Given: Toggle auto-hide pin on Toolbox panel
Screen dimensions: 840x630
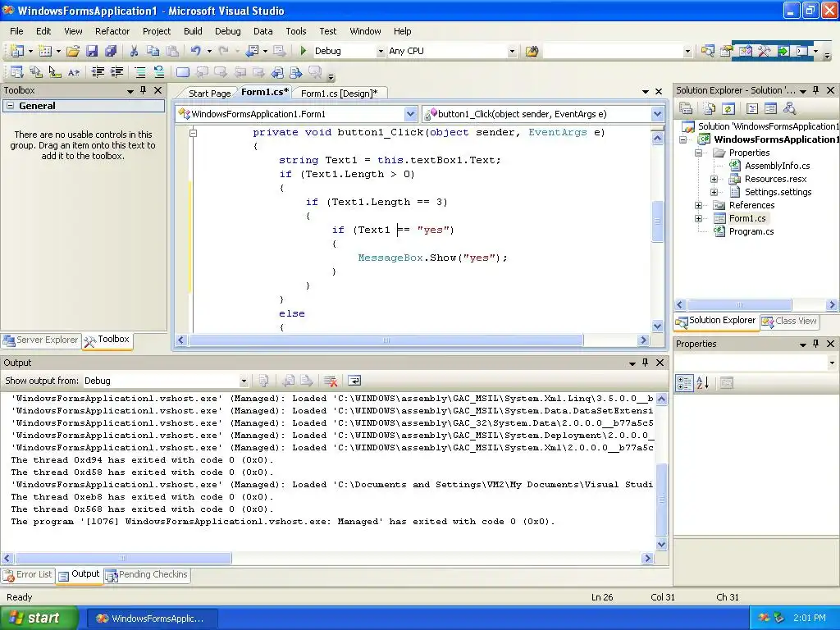Looking at the screenshot, I should [143, 90].
